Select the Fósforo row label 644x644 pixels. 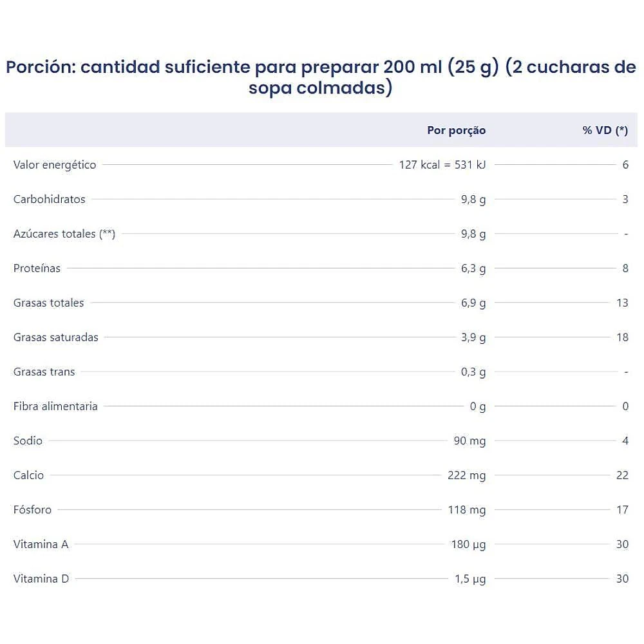(x=32, y=509)
